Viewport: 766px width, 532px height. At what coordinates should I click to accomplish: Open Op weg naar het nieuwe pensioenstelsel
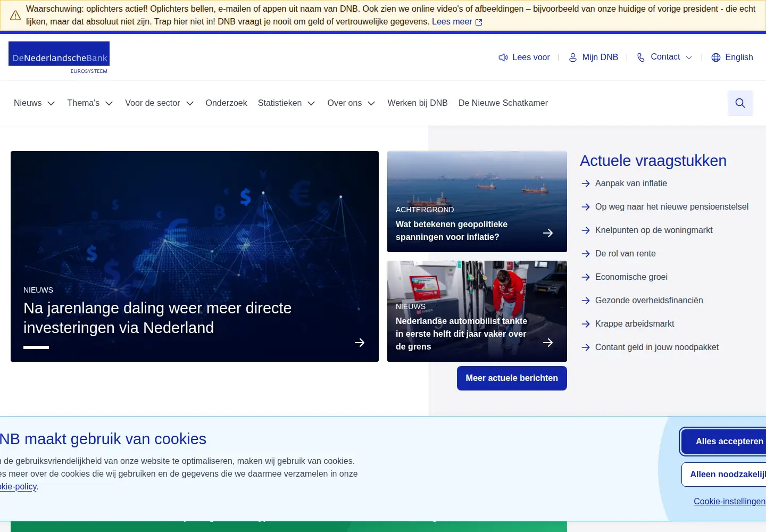[x=672, y=207]
